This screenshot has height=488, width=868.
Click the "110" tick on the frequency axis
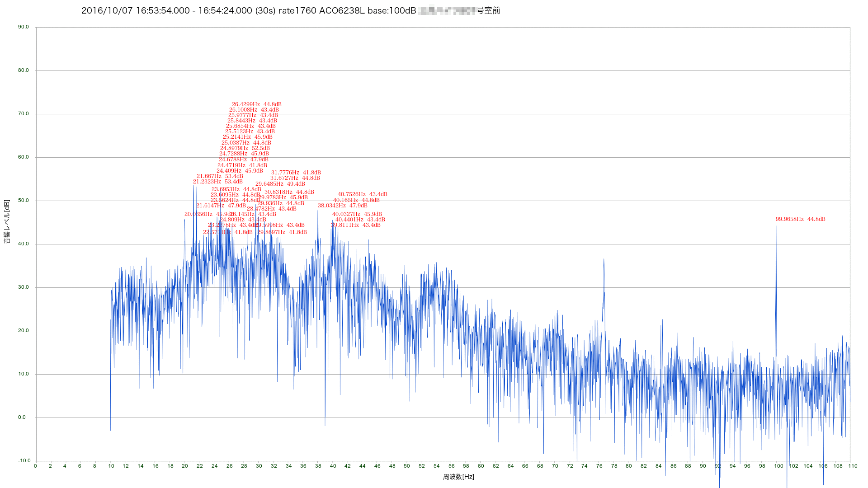(853, 466)
